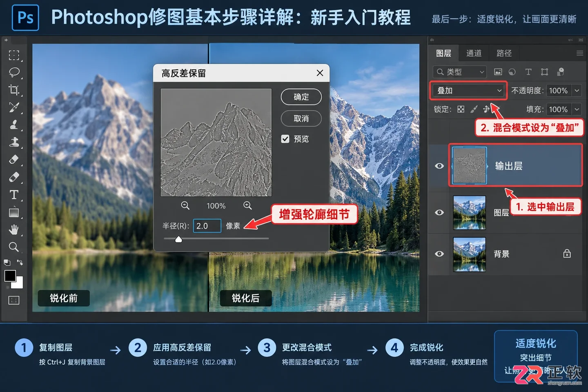Image resolution: width=588 pixels, height=392 pixels.
Task: Select the Lasso tool
Action: [x=14, y=72]
